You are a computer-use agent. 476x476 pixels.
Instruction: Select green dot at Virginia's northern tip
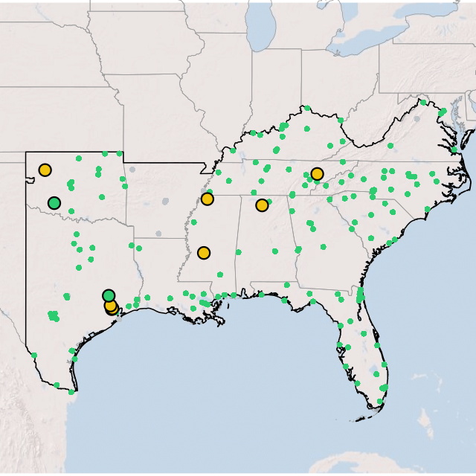(423, 103)
